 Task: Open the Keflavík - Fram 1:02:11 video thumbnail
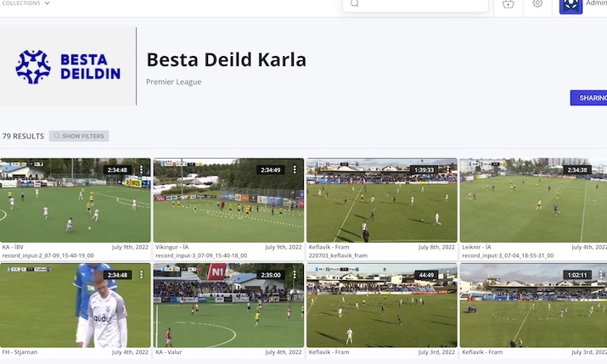(533, 305)
